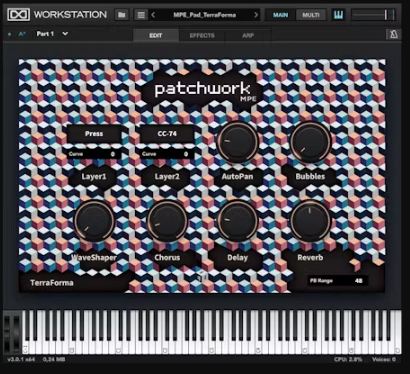
Task: Click the AutoPan knob
Action: 237,142
